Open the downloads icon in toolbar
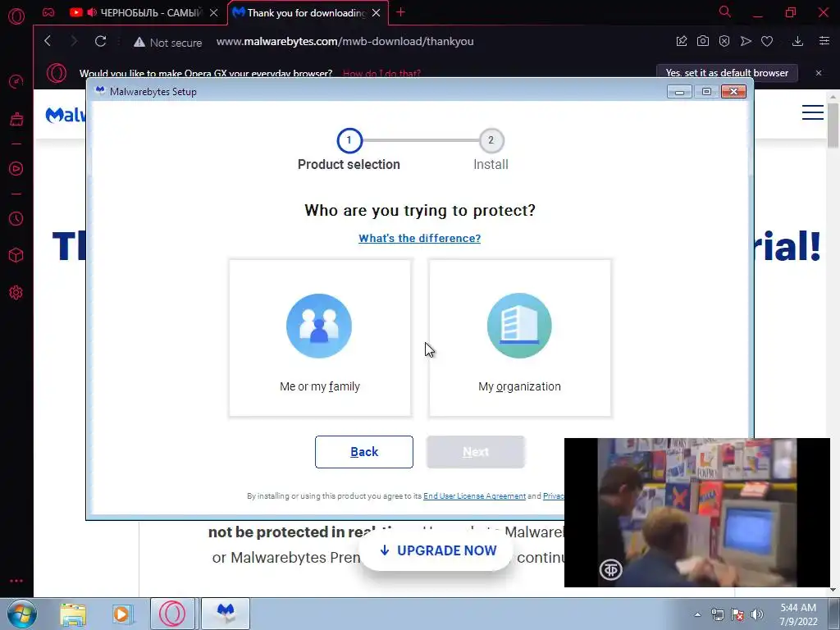Screen dimensions: 840x630 [x=797, y=41]
